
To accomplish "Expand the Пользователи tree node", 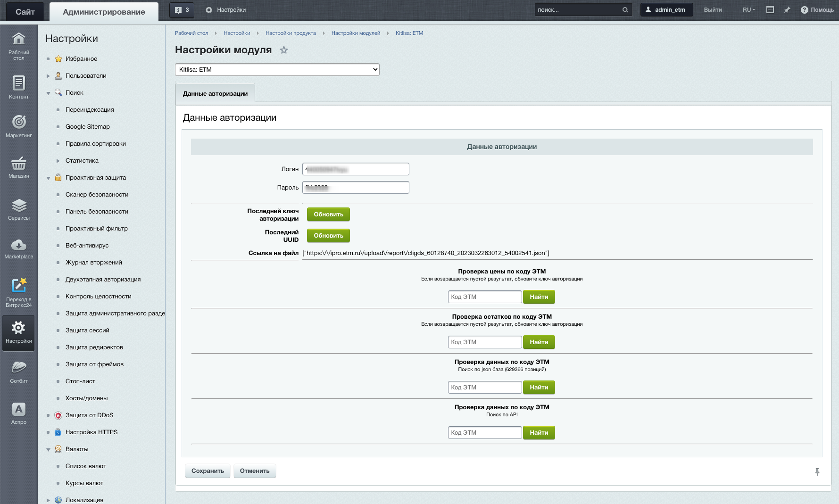I will pyautogui.click(x=48, y=76).
